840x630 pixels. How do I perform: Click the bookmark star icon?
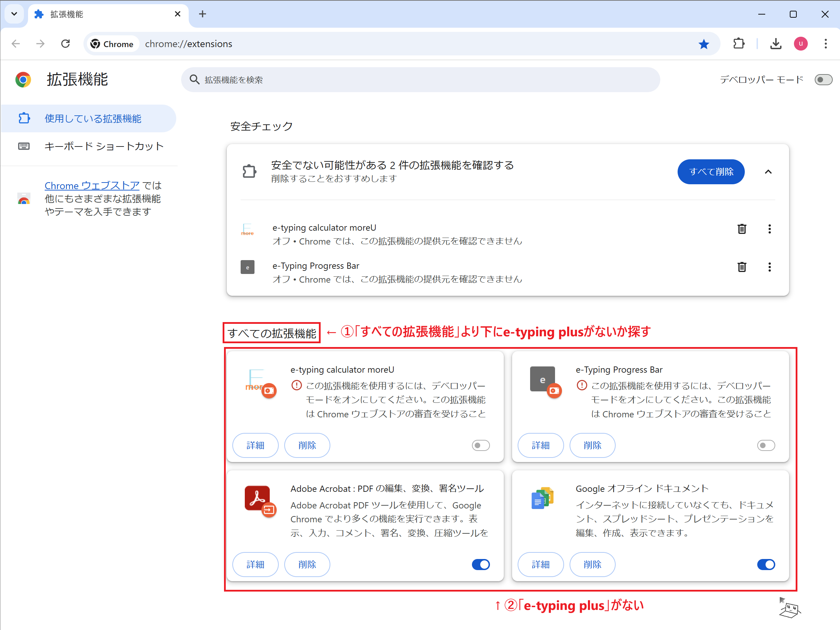pos(704,44)
